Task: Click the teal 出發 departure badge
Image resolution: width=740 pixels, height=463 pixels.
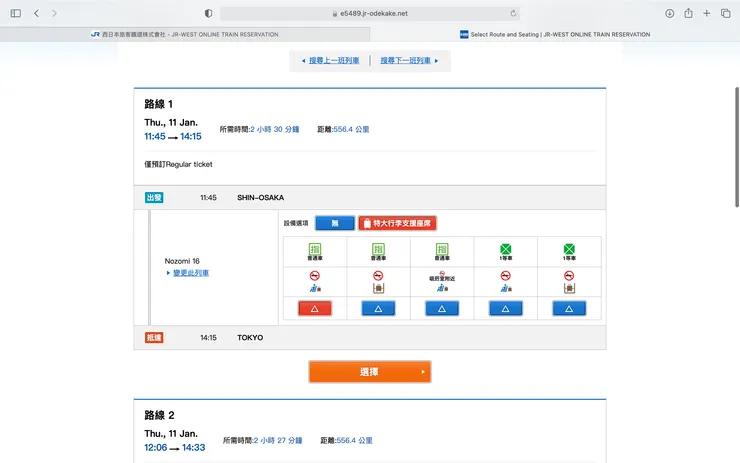Action: click(154, 197)
